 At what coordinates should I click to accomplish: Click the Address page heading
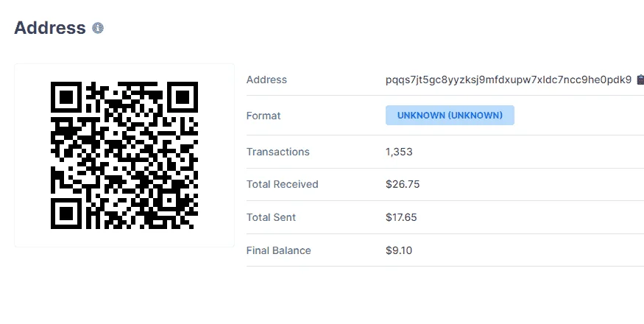[x=50, y=28]
